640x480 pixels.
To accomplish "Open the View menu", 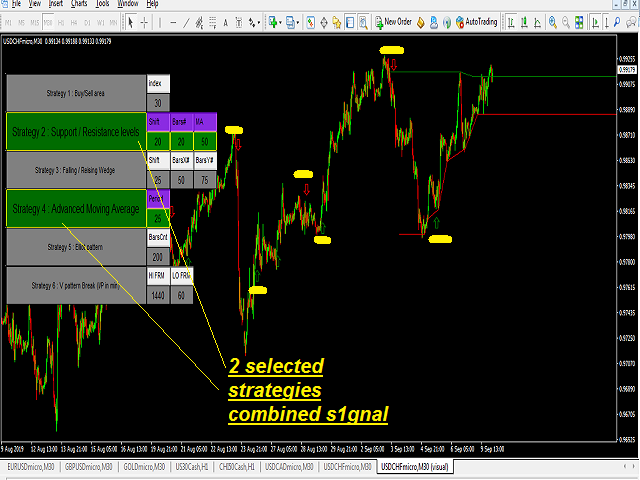I will (35, 4).
